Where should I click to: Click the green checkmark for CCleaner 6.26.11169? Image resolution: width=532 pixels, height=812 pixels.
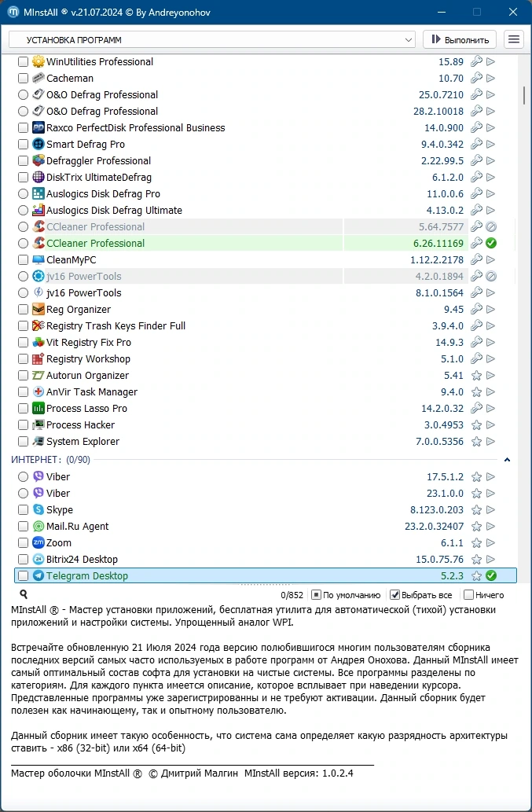click(x=491, y=243)
